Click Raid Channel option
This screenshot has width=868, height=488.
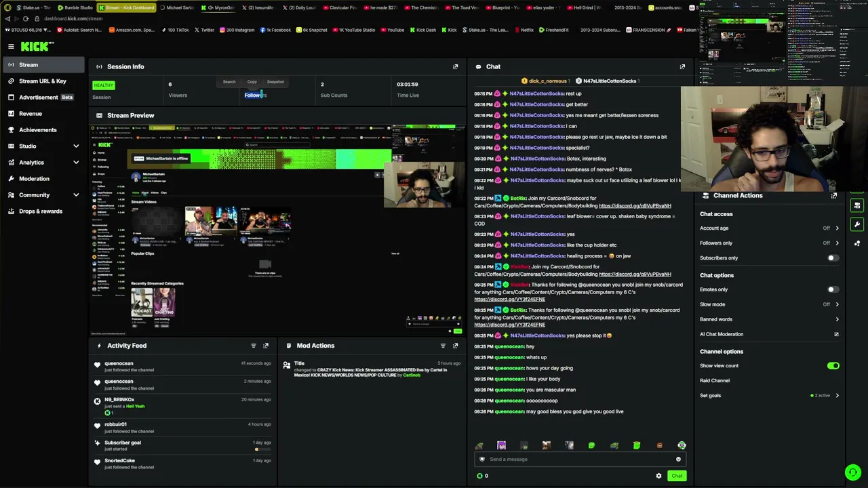point(715,381)
